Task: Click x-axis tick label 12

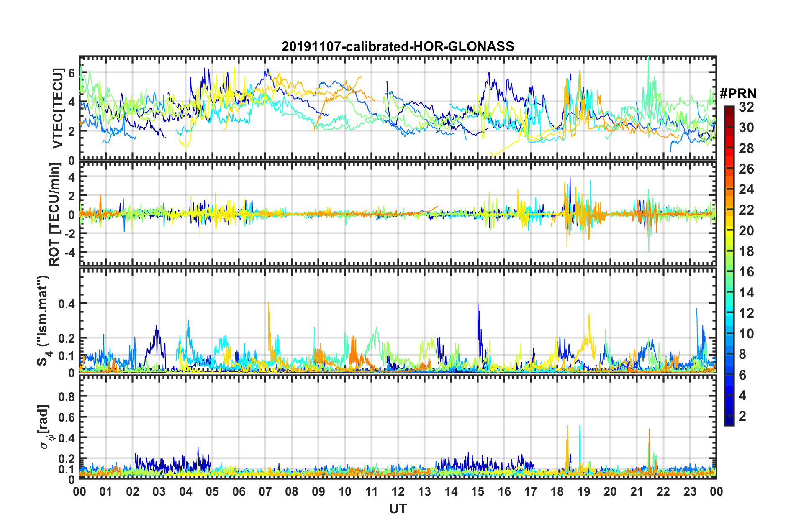Action: (x=398, y=491)
